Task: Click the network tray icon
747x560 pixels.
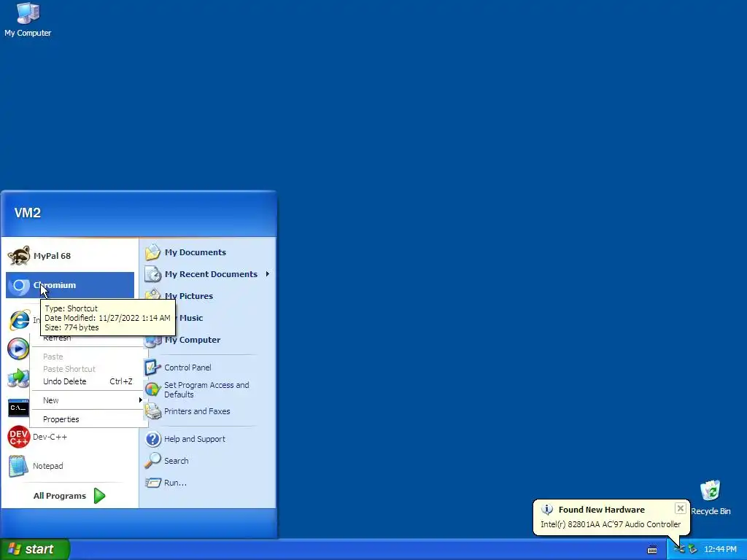Action: pyautogui.click(x=679, y=549)
